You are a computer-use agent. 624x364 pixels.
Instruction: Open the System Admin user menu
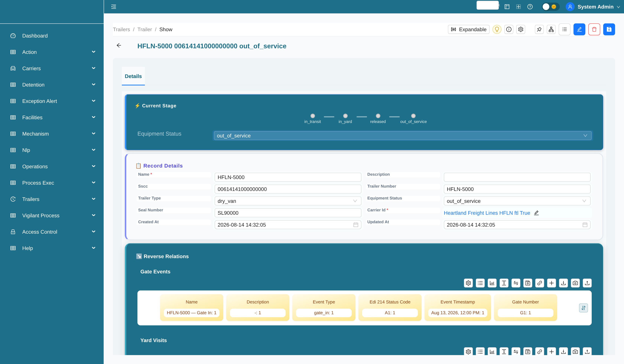tap(595, 7)
